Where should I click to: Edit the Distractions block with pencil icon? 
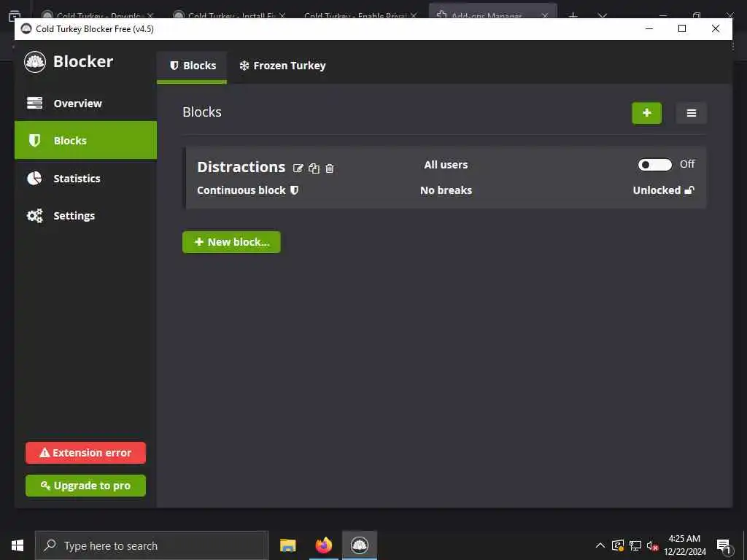(x=298, y=168)
